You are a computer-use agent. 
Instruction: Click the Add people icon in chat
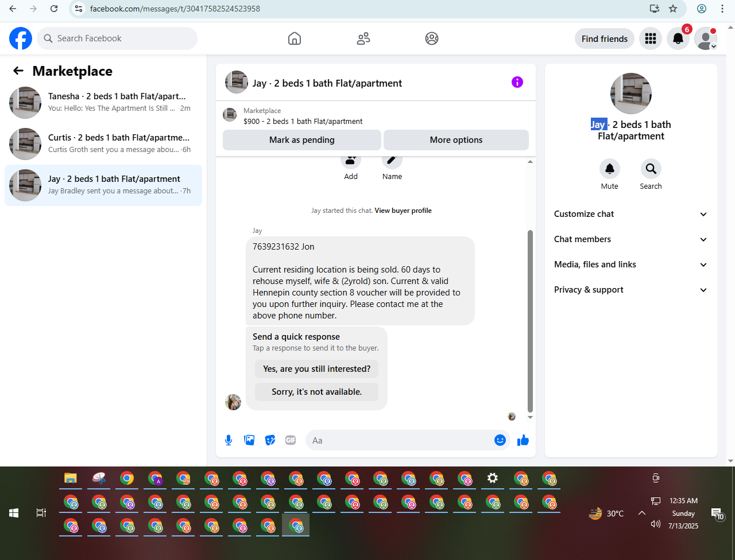coord(351,160)
